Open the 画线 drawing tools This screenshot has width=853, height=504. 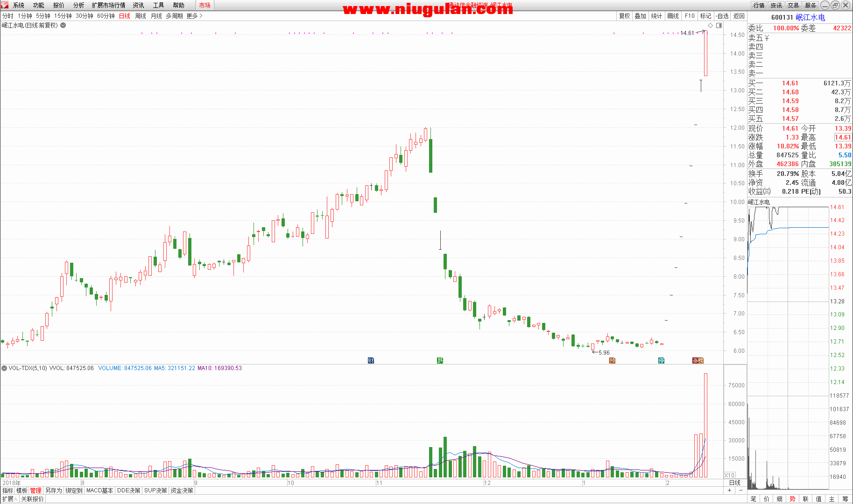click(x=673, y=16)
